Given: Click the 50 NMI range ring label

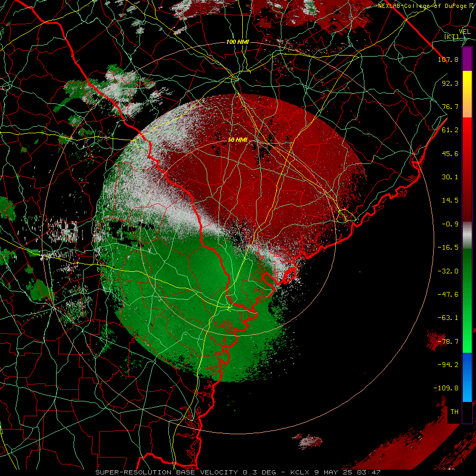Looking at the screenshot, I should pos(237,140).
